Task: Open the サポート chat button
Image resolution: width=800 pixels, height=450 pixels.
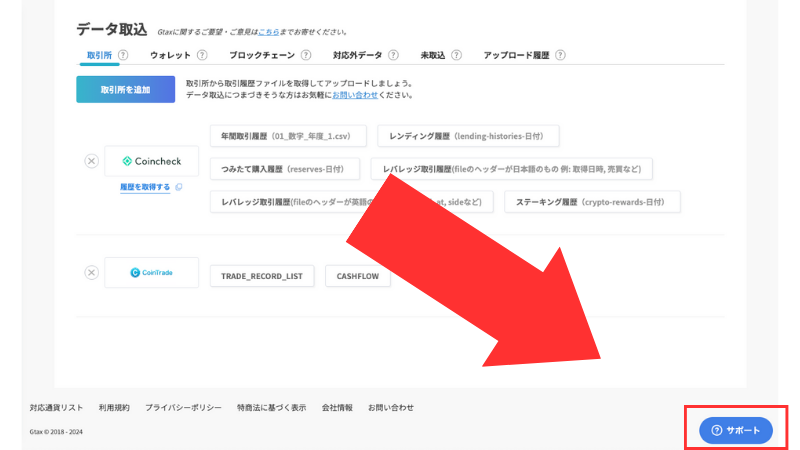Action: coord(736,431)
